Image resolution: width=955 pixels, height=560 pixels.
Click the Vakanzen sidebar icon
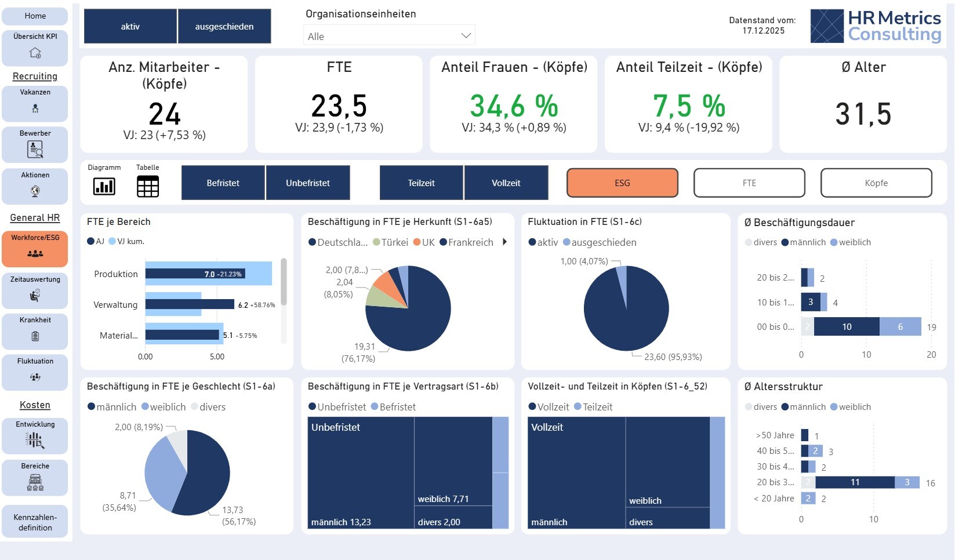(35, 108)
